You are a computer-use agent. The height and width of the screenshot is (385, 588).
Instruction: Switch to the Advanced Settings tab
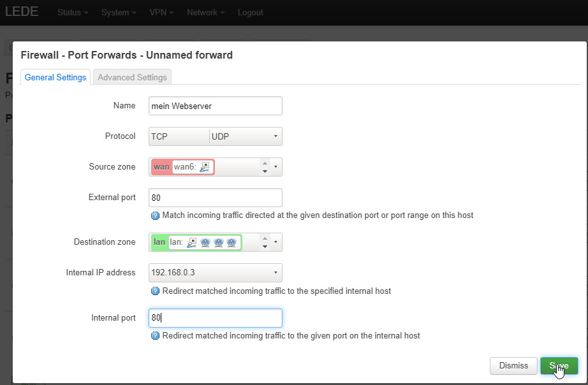[132, 77]
